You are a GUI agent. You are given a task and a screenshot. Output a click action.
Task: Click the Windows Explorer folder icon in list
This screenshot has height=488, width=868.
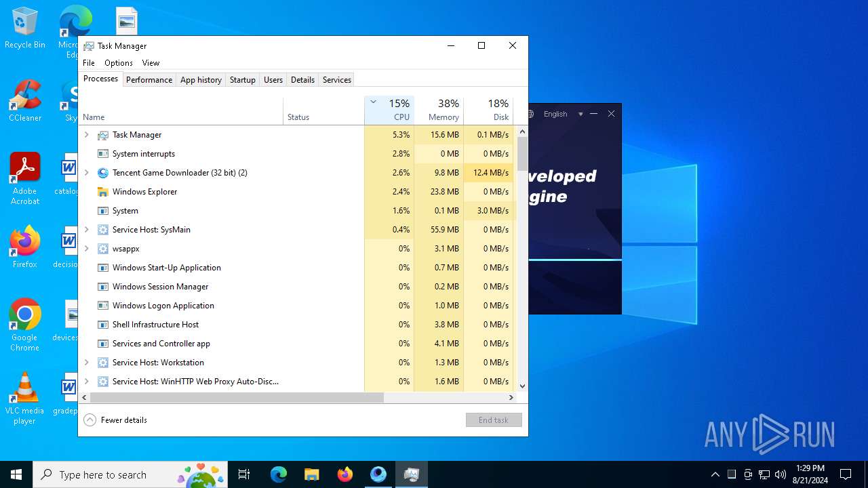(103, 192)
